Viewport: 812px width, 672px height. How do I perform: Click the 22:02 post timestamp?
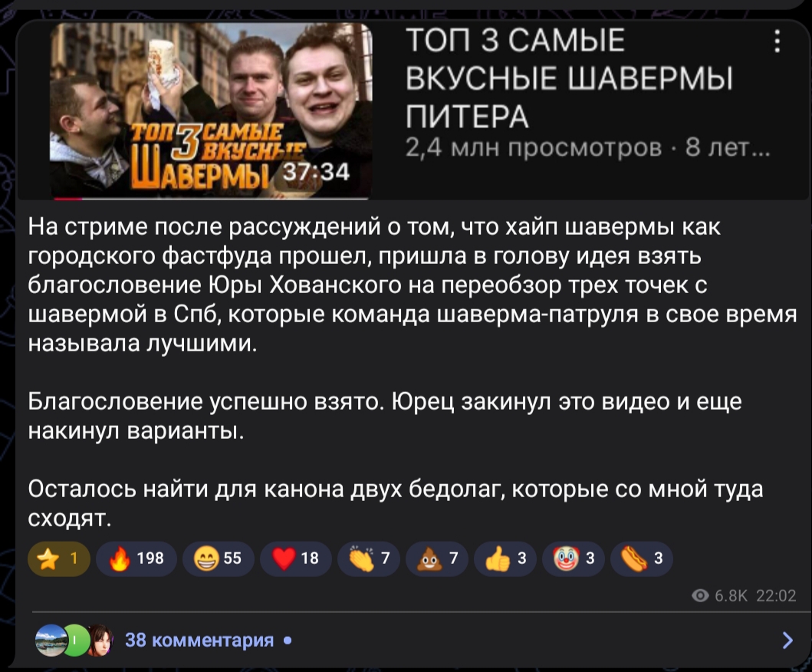pyautogui.click(x=776, y=596)
